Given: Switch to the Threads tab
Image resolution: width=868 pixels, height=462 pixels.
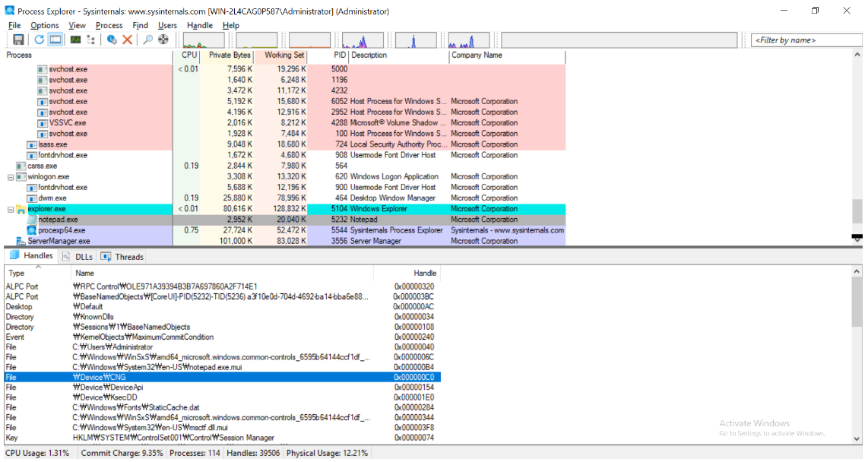Looking at the screenshot, I should coord(123,257).
